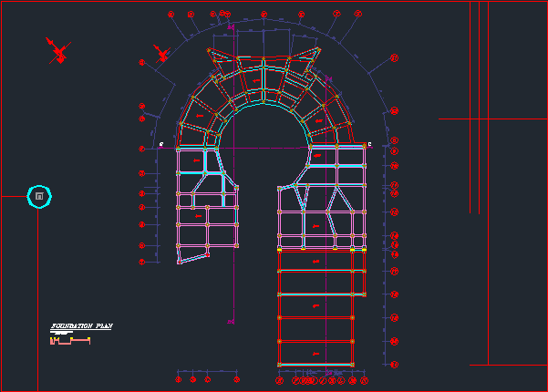This screenshot has width=548, height=392.
Task: Click the long red horizontal line at upper right
Action: pos(492,119)
